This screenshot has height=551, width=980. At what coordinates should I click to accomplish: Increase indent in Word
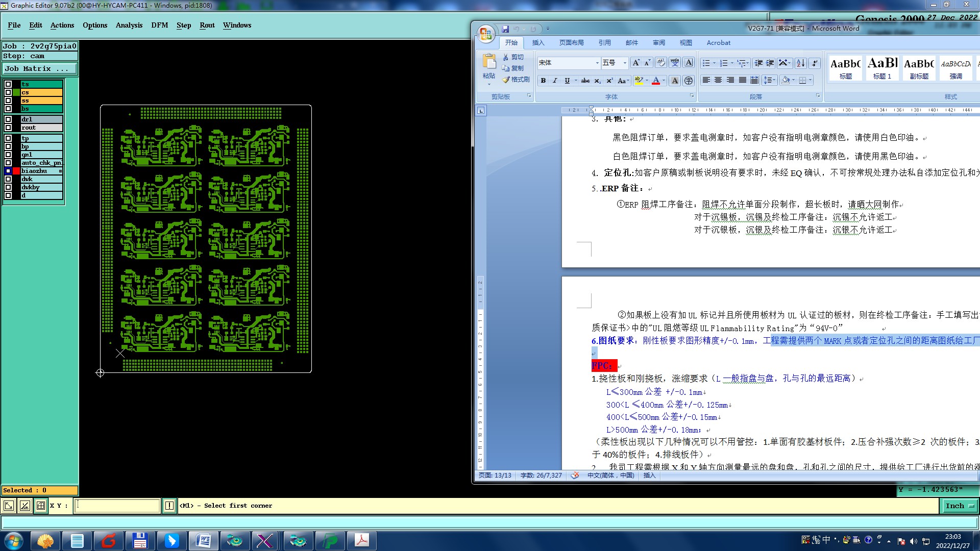pyautogui.click(x=770, y=63)
